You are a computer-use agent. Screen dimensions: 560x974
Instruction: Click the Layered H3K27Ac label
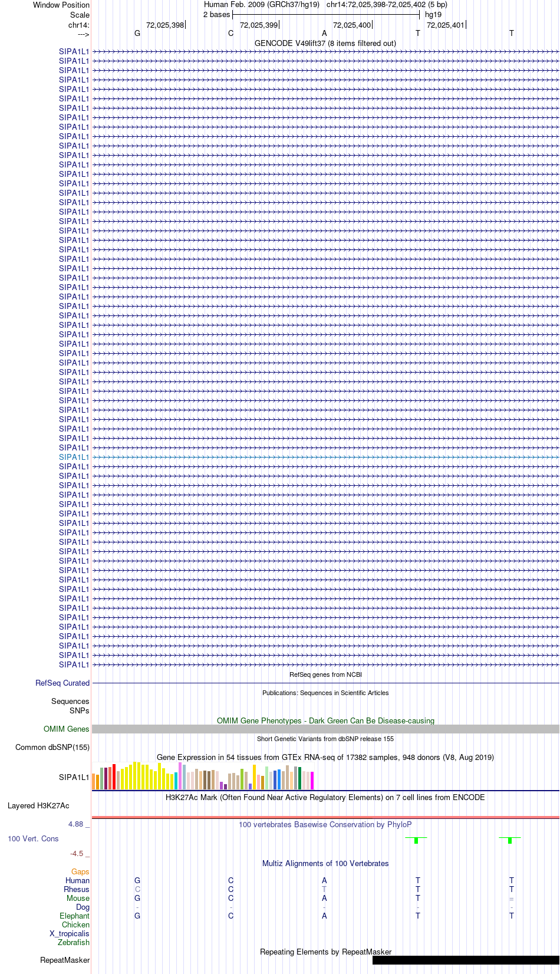click(38, 805)
